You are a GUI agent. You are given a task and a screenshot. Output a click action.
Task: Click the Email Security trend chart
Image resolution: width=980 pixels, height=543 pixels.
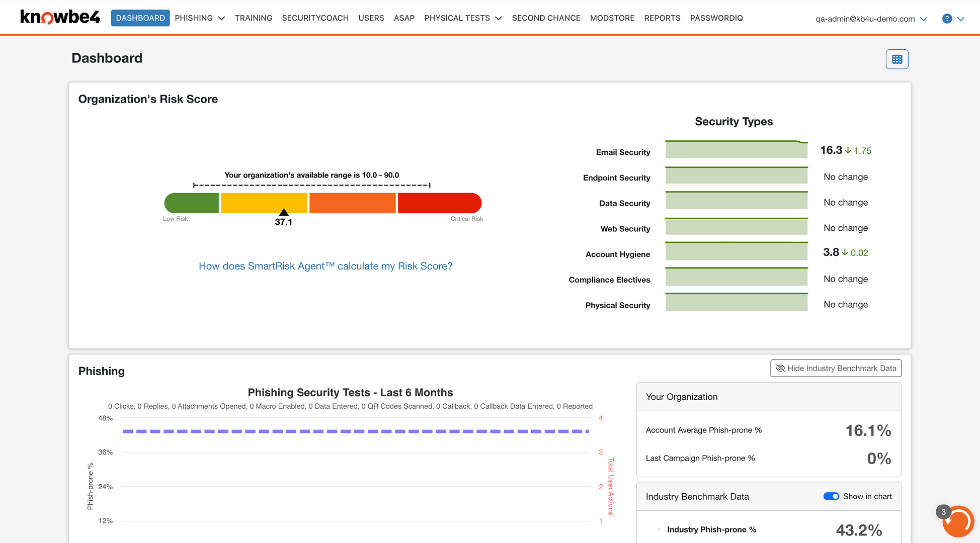tap(737, 149)
